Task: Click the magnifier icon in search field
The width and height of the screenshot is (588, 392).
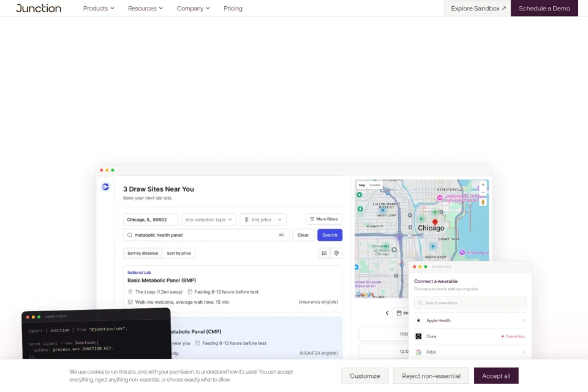Action: [130, 235]
